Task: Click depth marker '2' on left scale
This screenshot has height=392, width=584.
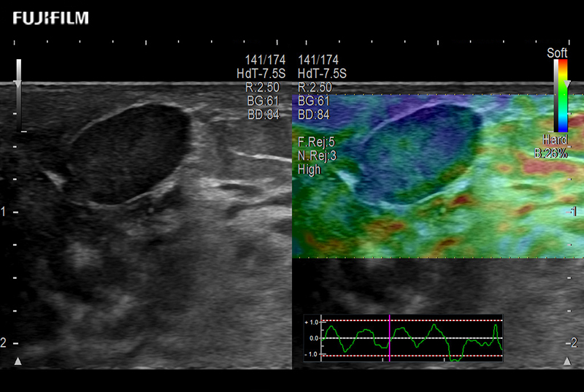Action: pos(4,343)
